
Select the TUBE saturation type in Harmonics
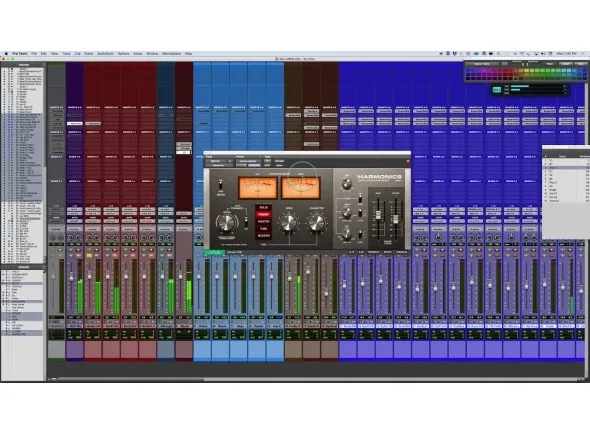point(264,229)
